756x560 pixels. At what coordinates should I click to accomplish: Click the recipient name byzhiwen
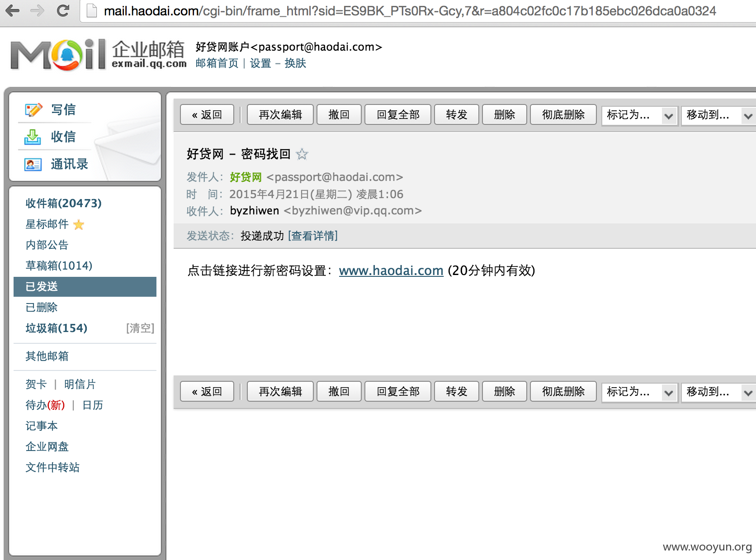[x=255, y=211]
